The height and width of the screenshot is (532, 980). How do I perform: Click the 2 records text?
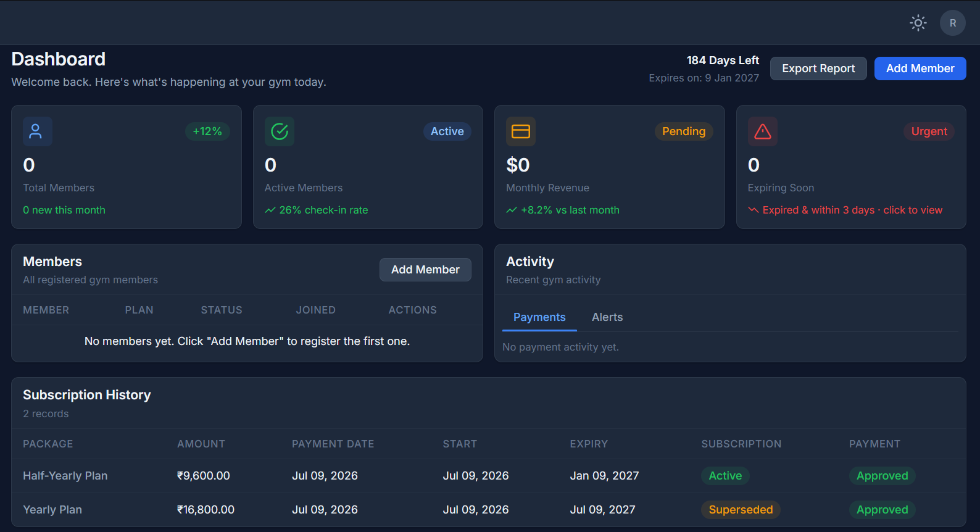point(46,414)
